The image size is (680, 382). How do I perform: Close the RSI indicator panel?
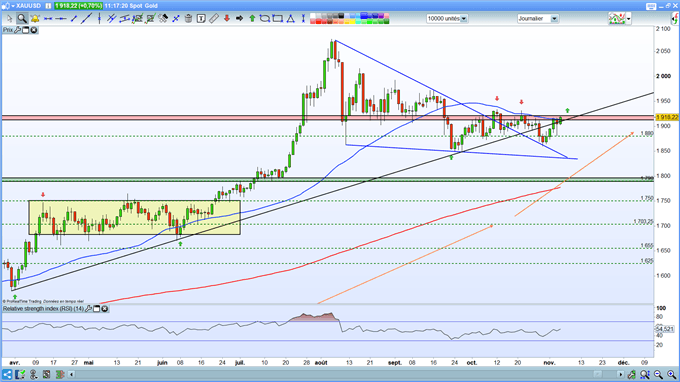105,309
